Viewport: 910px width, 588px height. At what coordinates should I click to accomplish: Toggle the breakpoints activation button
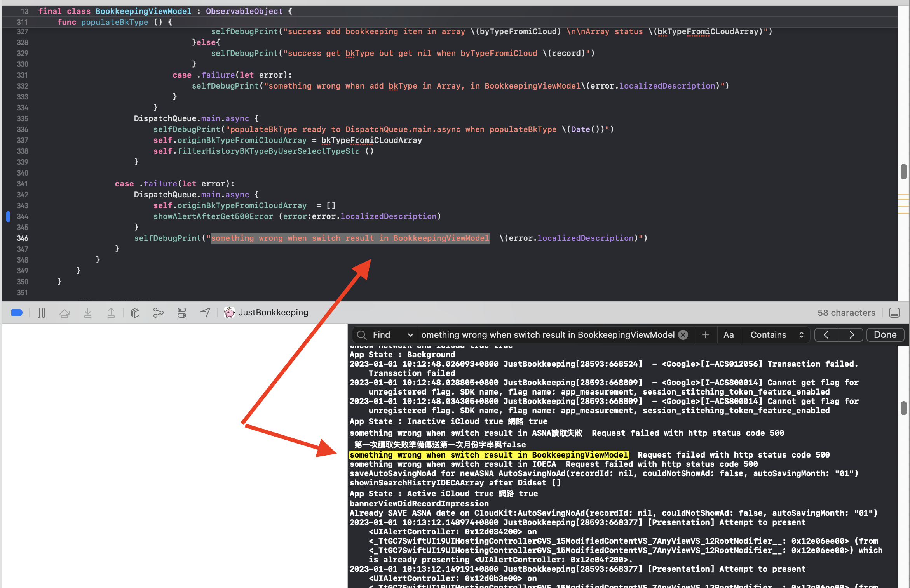click(x=17, y=313)
